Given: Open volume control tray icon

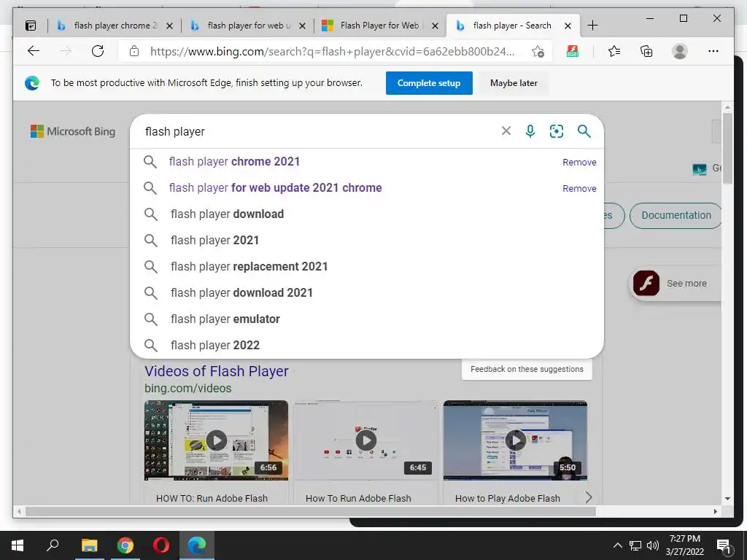Looking at the screenshot, I should [653, 545].
